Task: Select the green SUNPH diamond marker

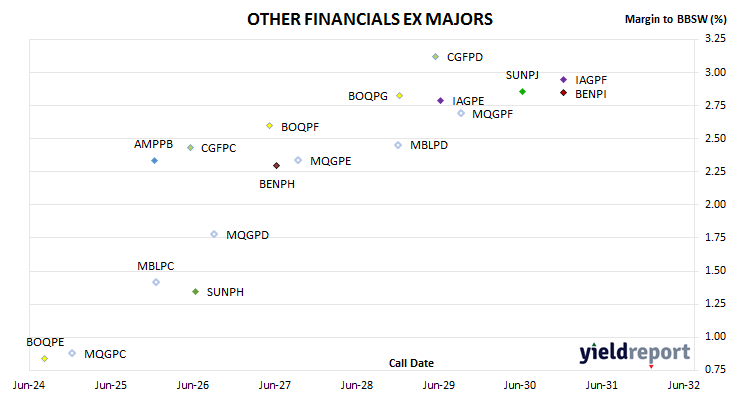Action: (x=196, y=291)
